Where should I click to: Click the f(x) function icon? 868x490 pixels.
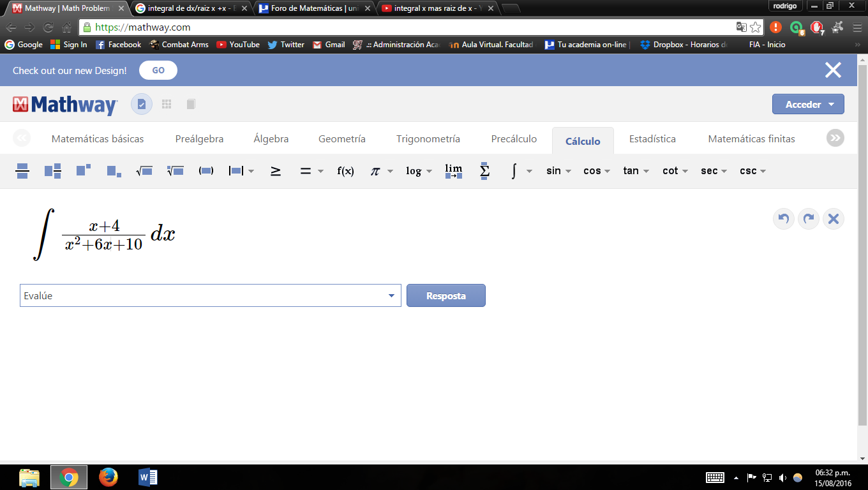click(345, 171)
